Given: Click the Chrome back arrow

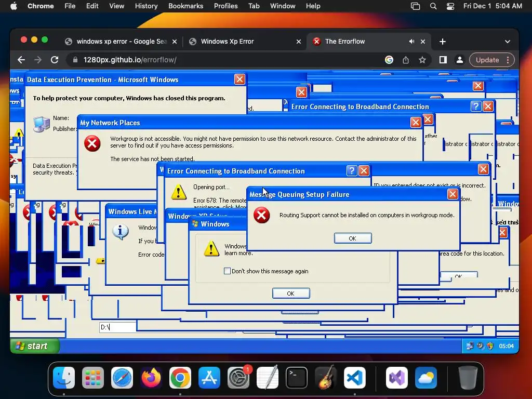Looking at the screenshot, I should (x=21, y=60).
